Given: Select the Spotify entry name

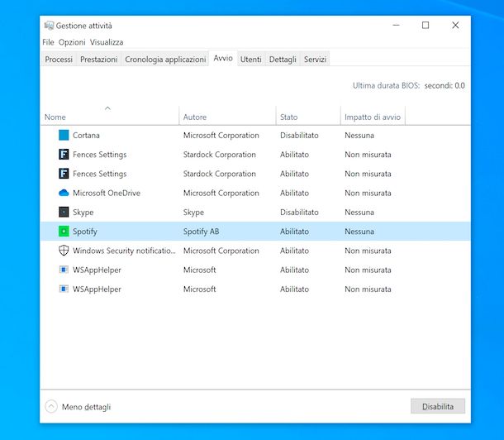Looking at the screenshot, I should click(85, 232).
